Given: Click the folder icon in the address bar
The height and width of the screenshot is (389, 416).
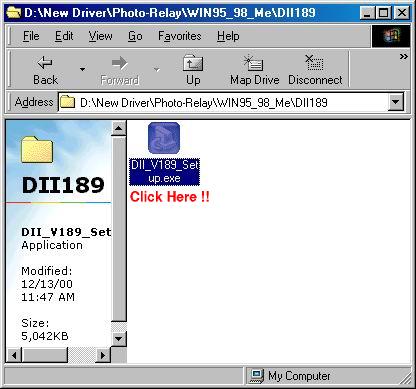Looking at the screenshot, I should tap(67, 102).
